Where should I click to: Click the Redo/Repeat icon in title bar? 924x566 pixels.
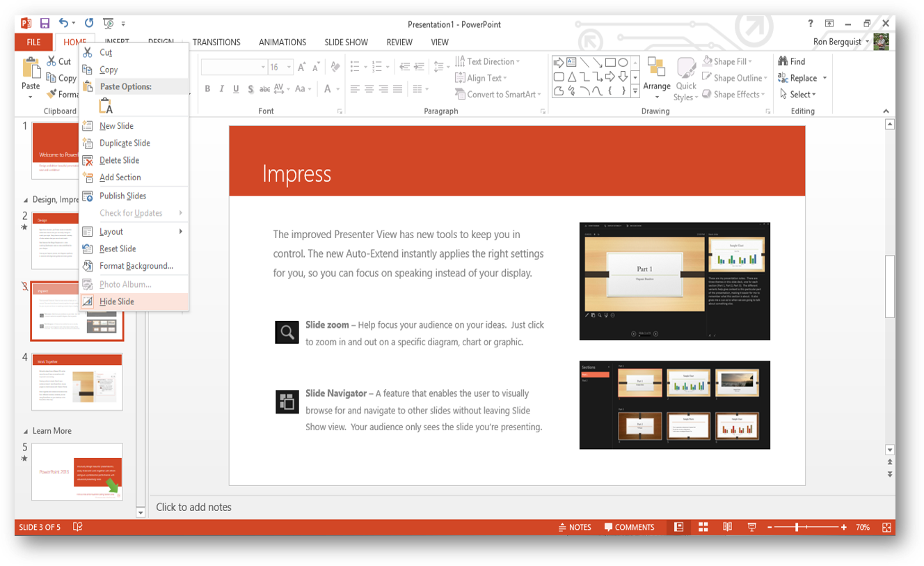tap(89, 24)
